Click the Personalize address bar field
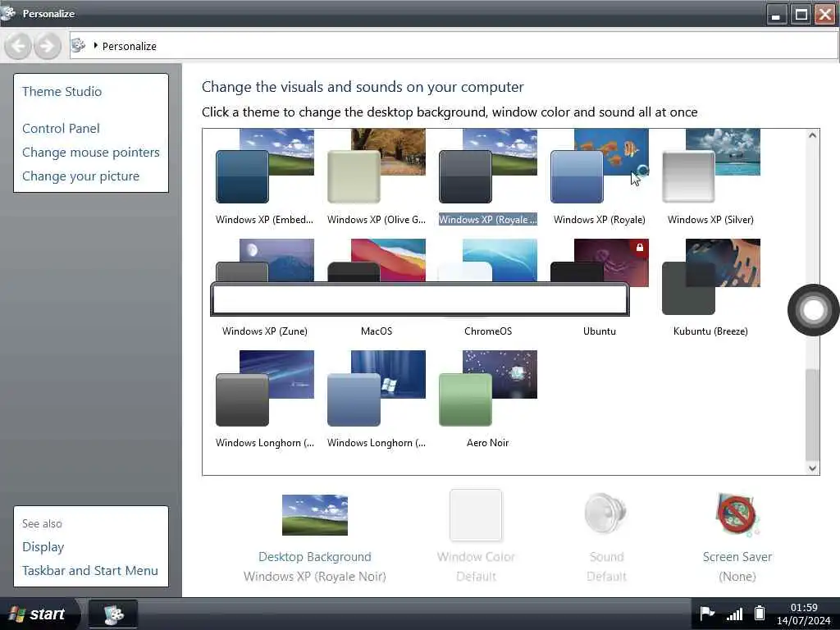Viewport: 840px width, 630px height. (x=454, y=46)
